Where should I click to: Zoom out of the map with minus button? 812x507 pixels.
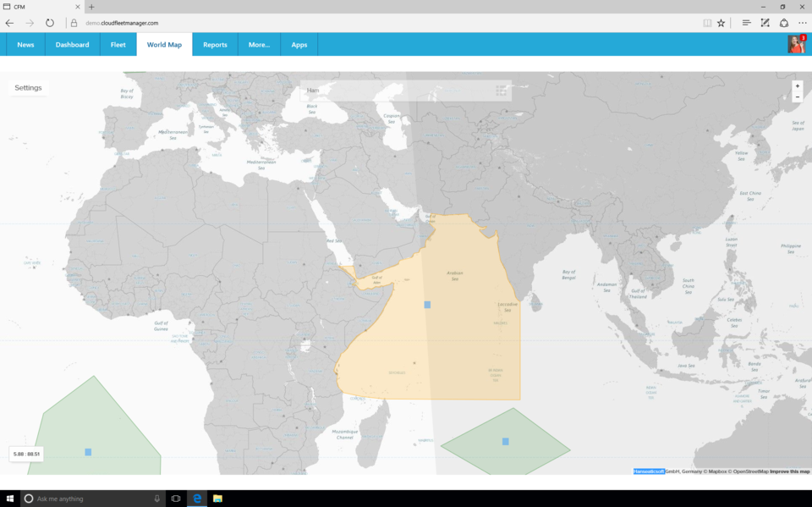click(797, 97)
